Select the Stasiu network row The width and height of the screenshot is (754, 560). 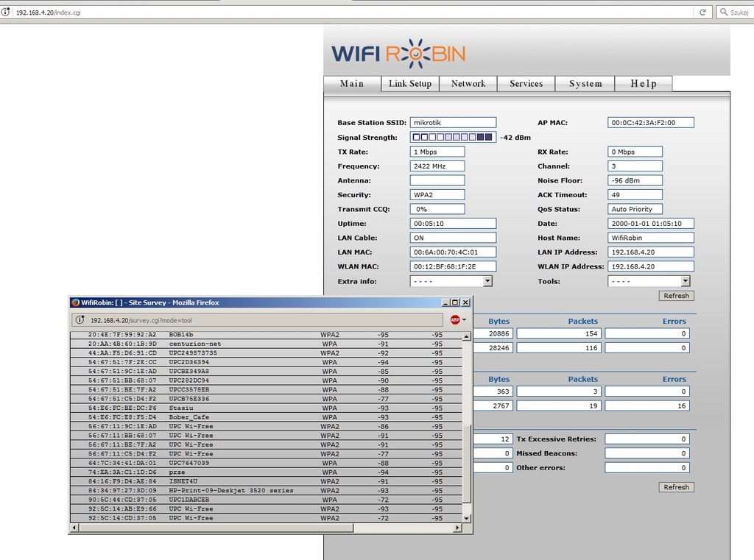click(267, 408)
